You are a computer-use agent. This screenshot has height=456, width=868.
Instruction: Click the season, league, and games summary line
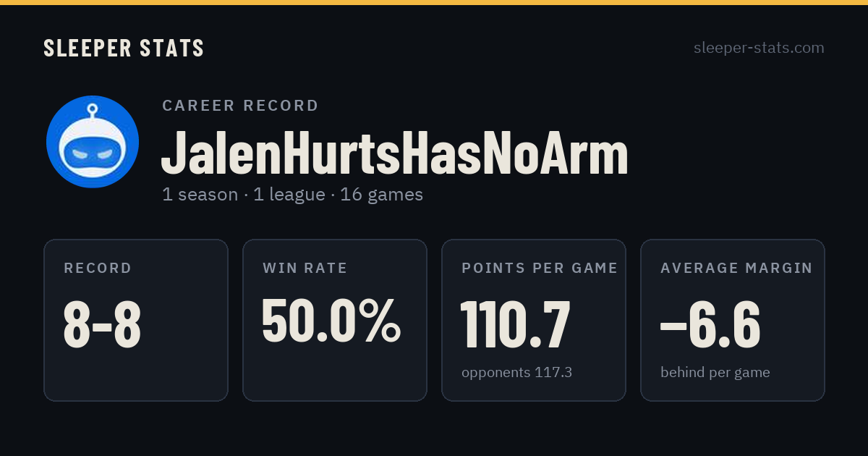point(292,195)
